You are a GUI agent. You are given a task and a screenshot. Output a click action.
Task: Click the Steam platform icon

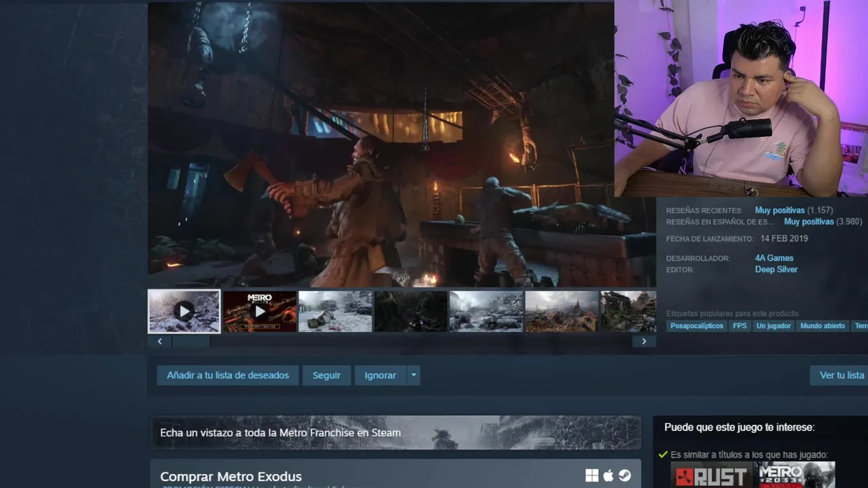pyautogui.click(x=625, y=476)
